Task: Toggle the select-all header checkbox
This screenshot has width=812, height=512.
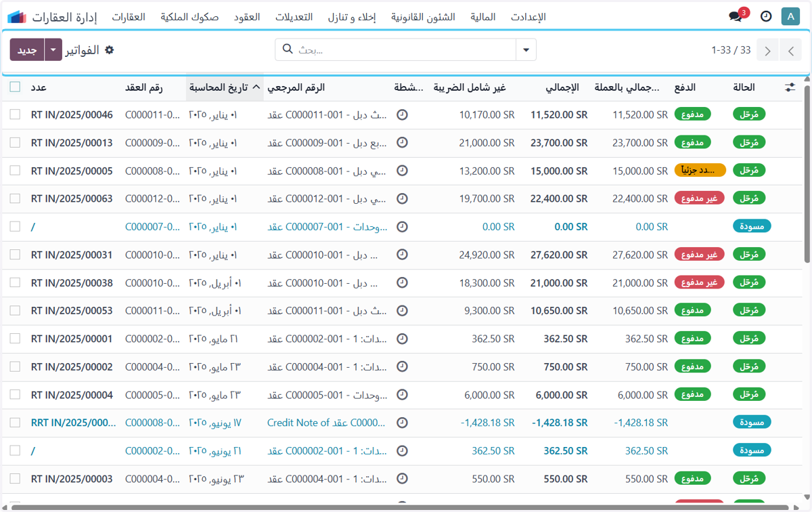Action: (15, 87)
